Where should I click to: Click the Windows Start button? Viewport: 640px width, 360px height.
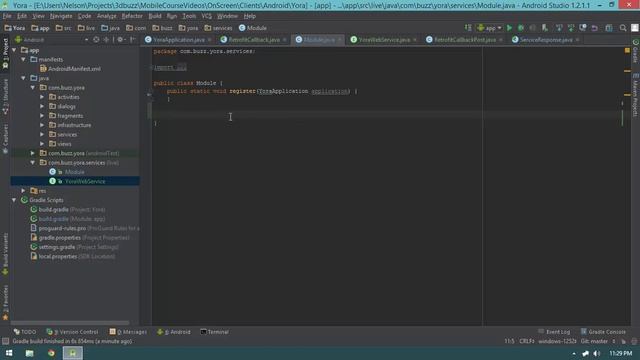click(9, 353)
